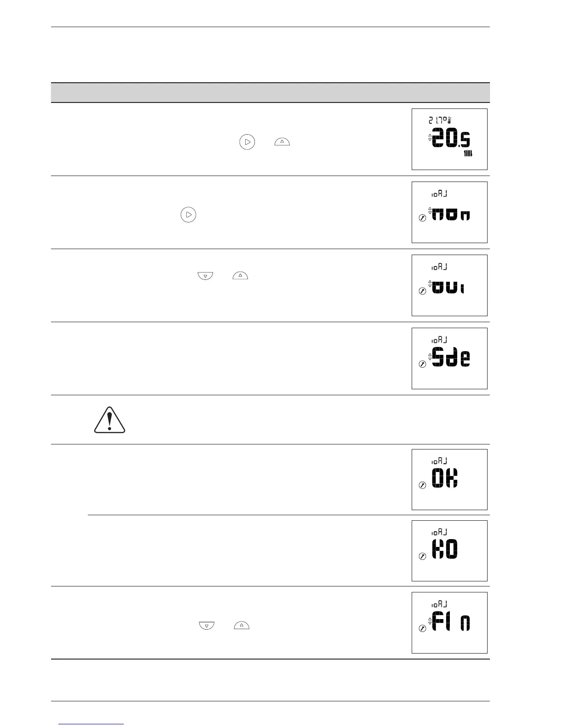563x728 pixels.
Task: Select the display image showing 'KO'
Action: point(449,551)
